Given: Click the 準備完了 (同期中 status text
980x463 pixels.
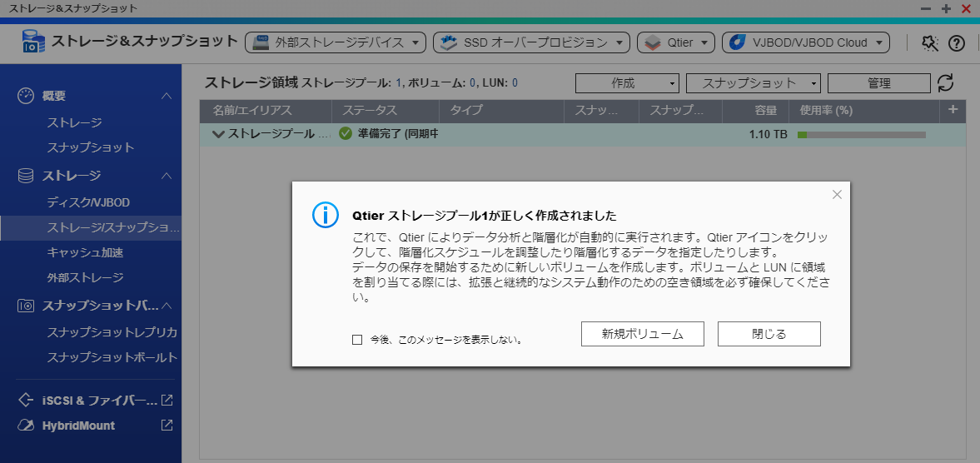Looking at the screenshot, I should tap(397, 134).
